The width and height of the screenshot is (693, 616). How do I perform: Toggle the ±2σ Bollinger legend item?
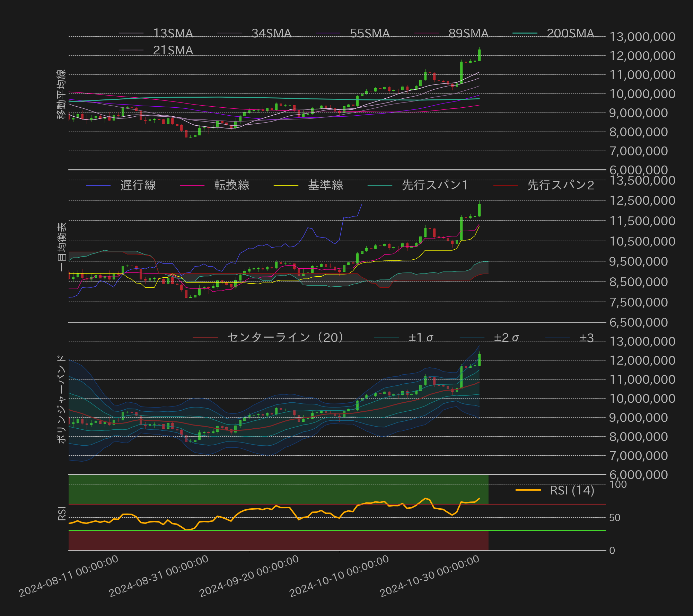click(x=506, y=338)
